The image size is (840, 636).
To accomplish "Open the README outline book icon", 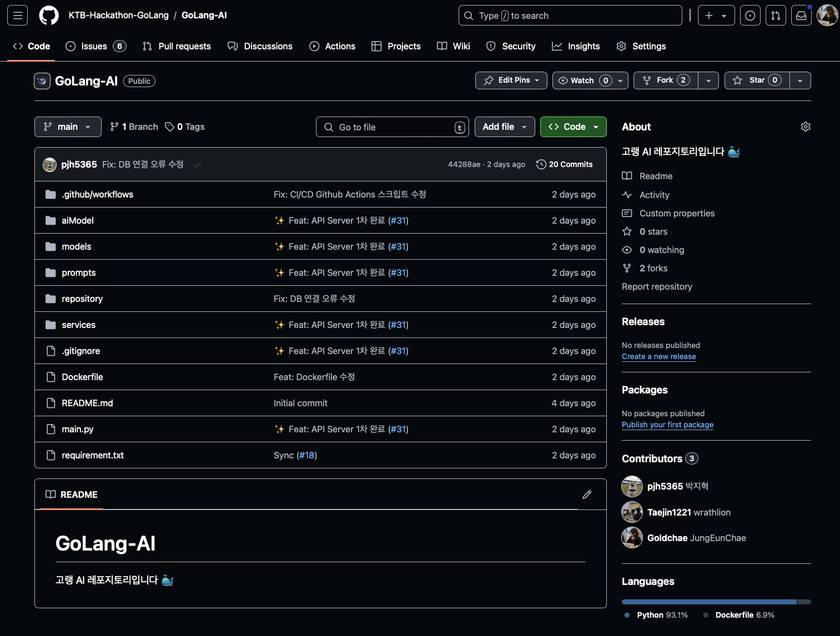I will tap(51, 494).
